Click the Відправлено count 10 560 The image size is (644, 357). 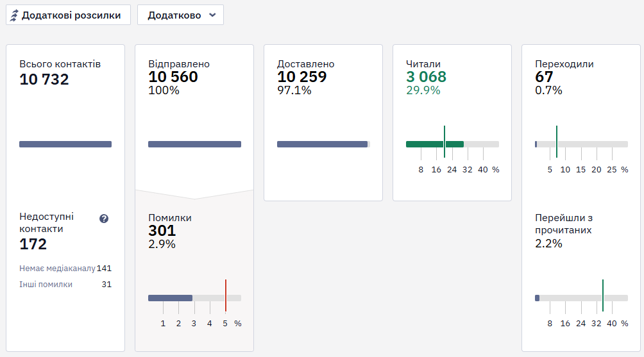click(173, 77)
